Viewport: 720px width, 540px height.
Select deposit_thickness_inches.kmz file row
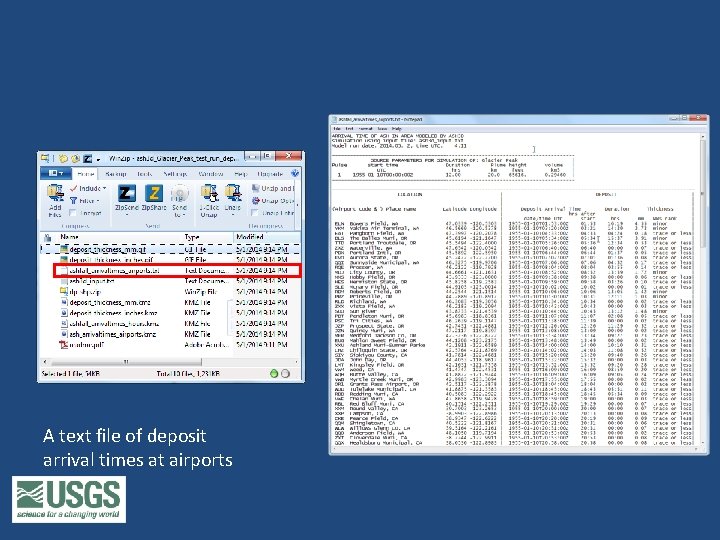click(171, 313)
